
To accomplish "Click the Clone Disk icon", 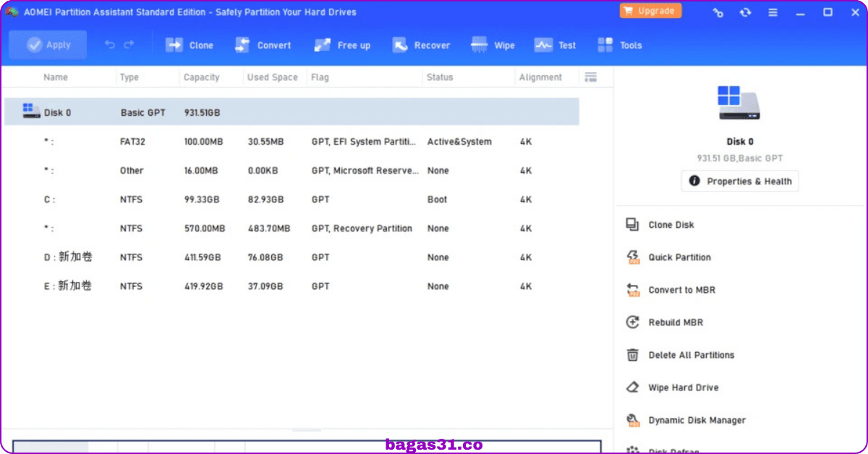I will pyautogui.click(x=633, y=225).
